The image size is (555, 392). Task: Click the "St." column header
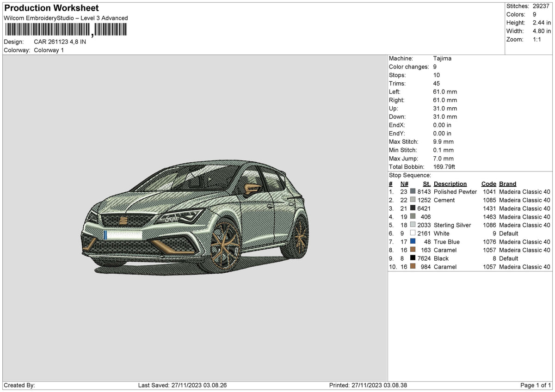click(426, 184)
